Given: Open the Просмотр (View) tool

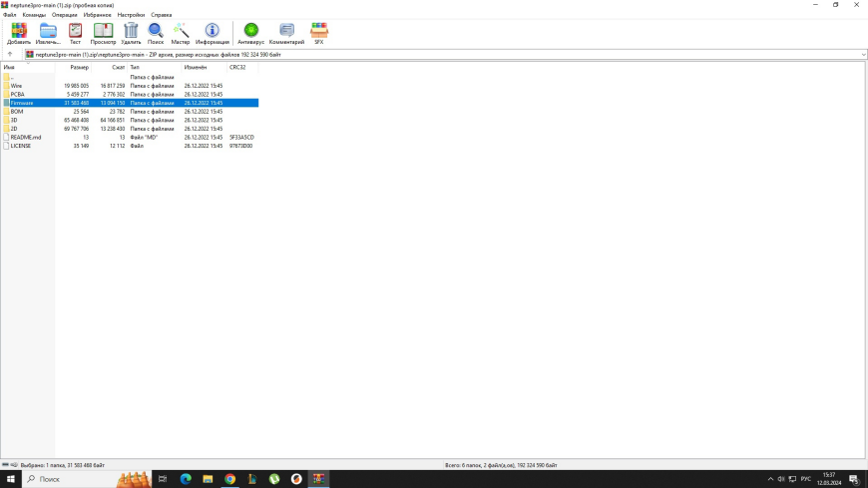Looking at the screenshot, I should 103,33.
